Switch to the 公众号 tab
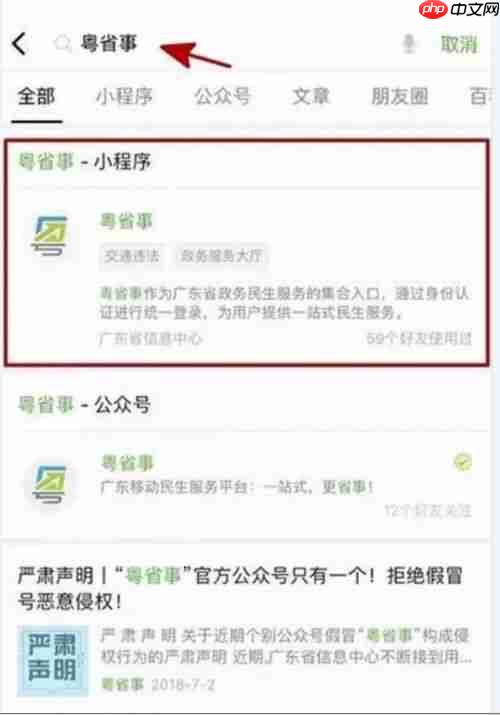Image resolution: width=500 pixels, height=715 pixels. (222, 97)
